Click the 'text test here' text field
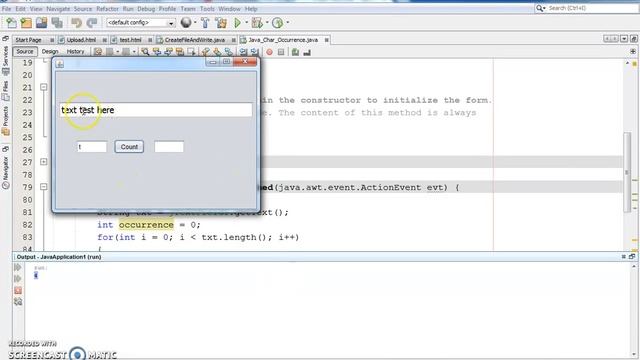Screen dimensions: 640x360 [x=156, y=110]
